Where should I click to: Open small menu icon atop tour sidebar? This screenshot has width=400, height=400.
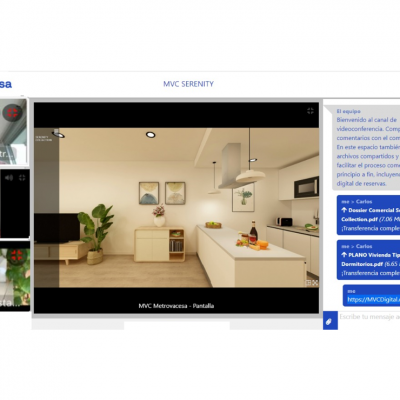[x=56, y=131]
